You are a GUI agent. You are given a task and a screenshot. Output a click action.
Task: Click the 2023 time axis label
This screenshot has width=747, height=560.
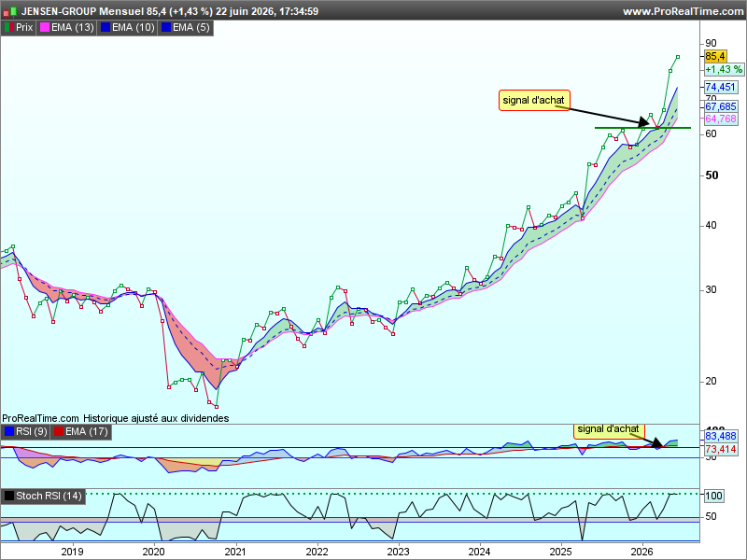(399, 552)
